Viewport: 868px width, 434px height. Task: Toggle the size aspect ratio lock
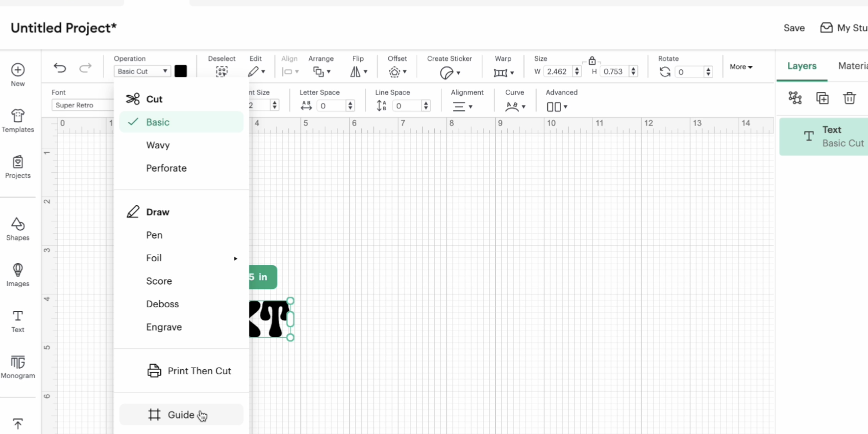tap(592, 60)
